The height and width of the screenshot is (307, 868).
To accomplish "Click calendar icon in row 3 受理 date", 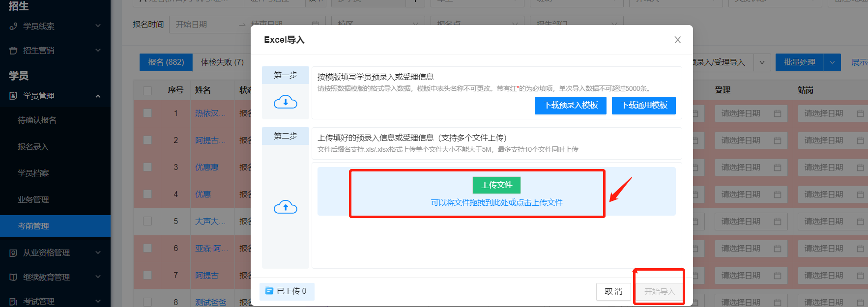I will [x=778, y=167].
